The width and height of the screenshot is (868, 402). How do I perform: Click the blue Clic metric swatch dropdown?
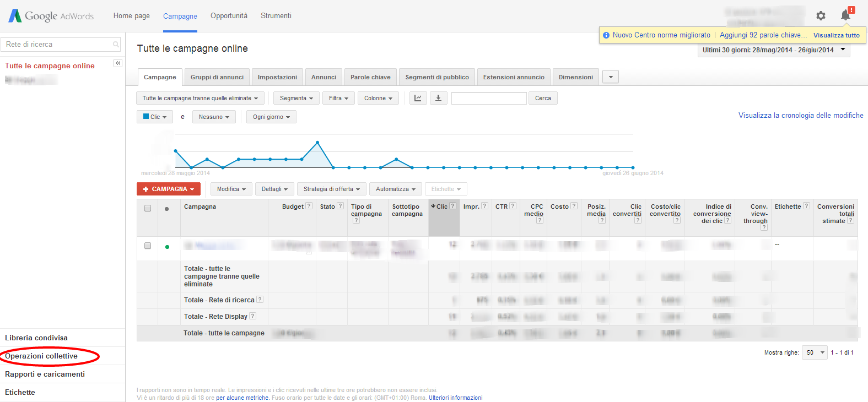tap(154, 117)
